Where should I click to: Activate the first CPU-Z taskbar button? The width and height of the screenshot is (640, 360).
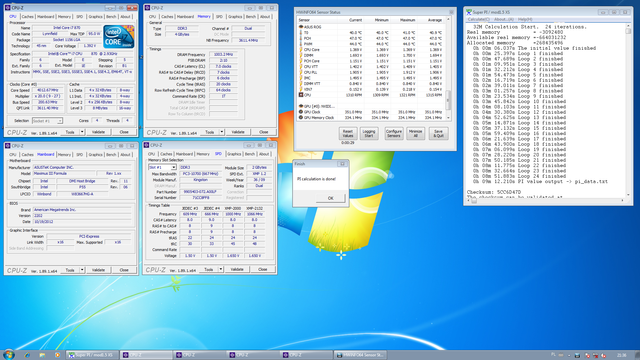click(146, 355)
